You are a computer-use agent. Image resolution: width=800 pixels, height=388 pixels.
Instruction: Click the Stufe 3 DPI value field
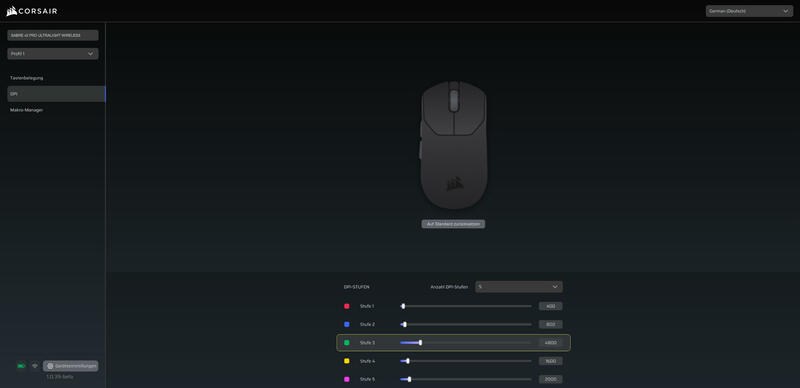pos(551,343)
